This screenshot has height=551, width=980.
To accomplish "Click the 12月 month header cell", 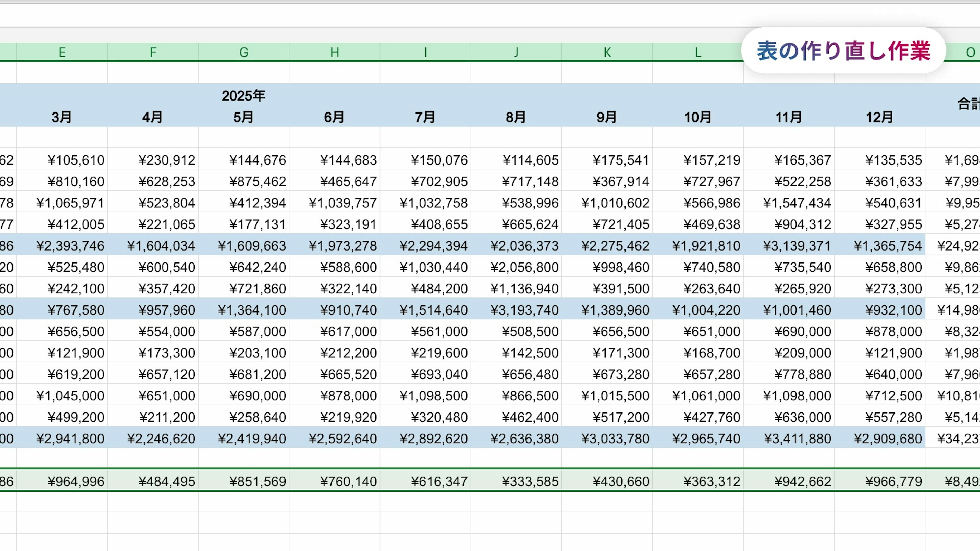I will (x=879, y=117).
